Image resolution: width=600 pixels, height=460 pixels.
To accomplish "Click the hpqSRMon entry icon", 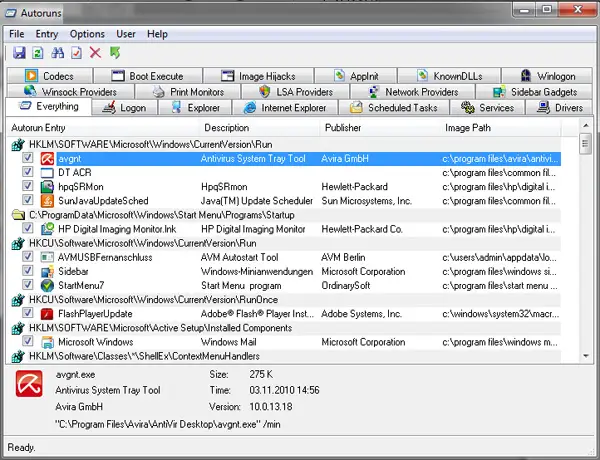I will (47, 187).
